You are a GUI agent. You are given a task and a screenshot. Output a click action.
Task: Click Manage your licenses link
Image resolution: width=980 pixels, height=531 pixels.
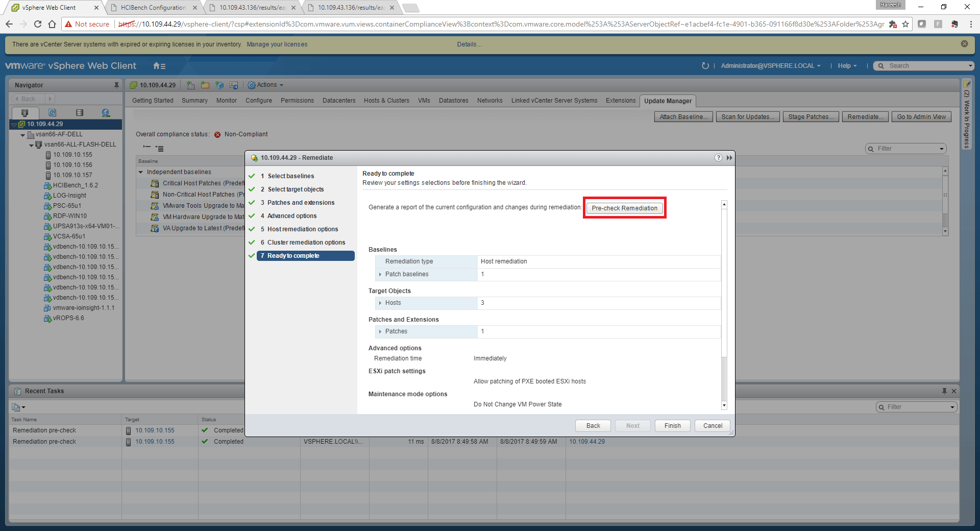click(277, 44)
